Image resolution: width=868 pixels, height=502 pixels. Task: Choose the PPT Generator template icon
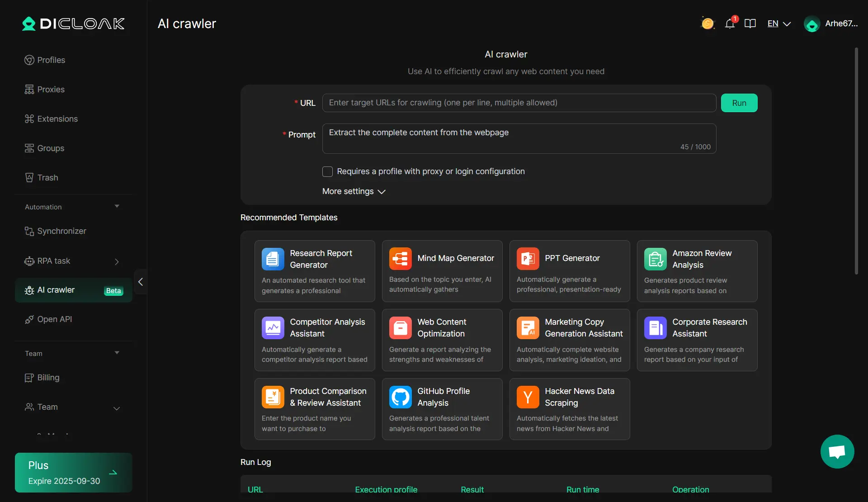pyautogui.click(x=528, y=259)
